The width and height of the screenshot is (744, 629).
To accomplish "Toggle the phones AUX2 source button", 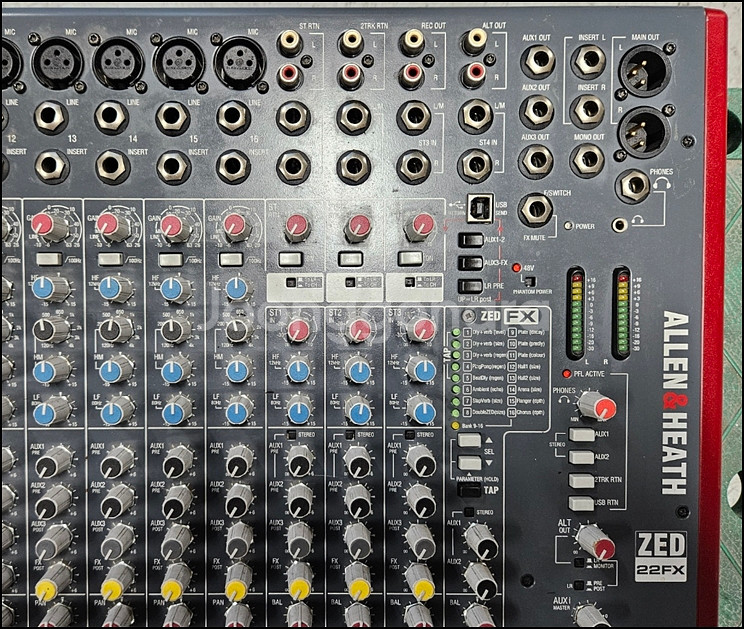I will tap(581, 457).
